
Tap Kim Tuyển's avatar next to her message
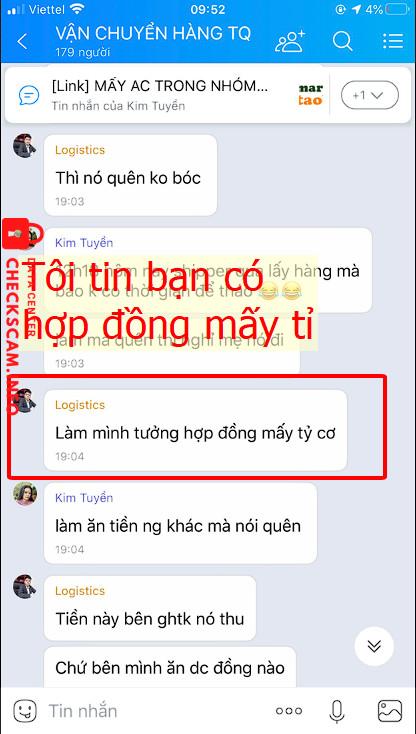[x=25, y=493]
